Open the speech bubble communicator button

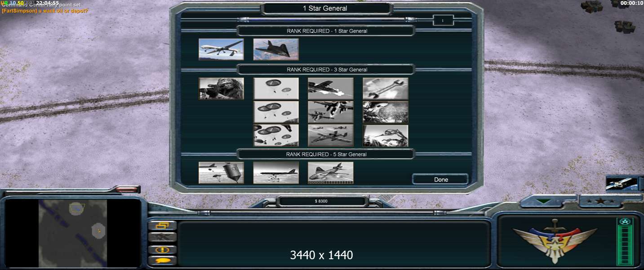point(162,260)
